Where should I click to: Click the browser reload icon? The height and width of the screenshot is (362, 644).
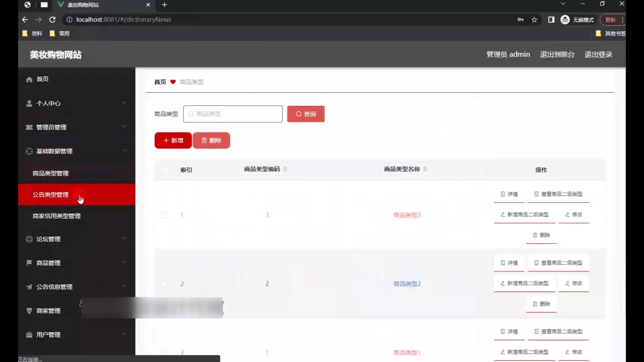point(52,20)
